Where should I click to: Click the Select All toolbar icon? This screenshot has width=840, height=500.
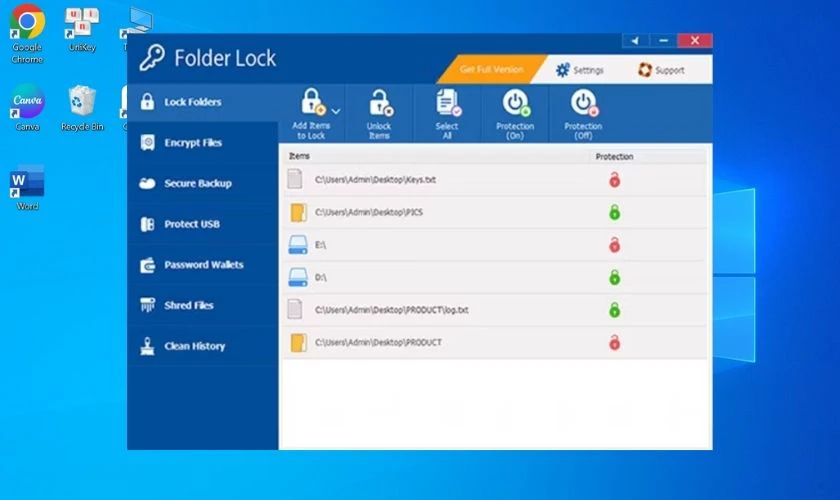(x=448, y=102)
